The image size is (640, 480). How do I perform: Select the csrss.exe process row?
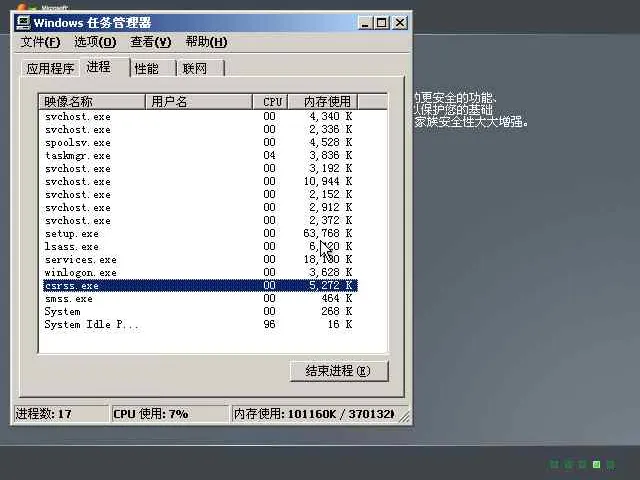200,285
